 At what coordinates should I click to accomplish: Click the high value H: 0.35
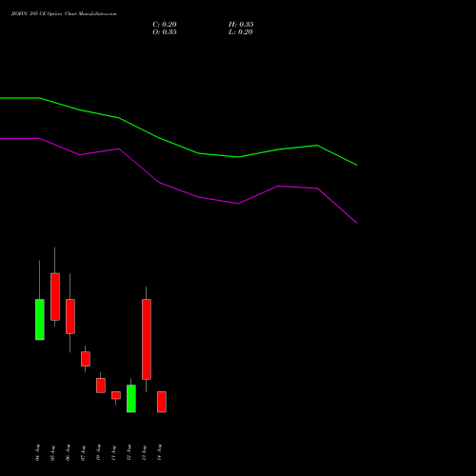pos(241,25)
